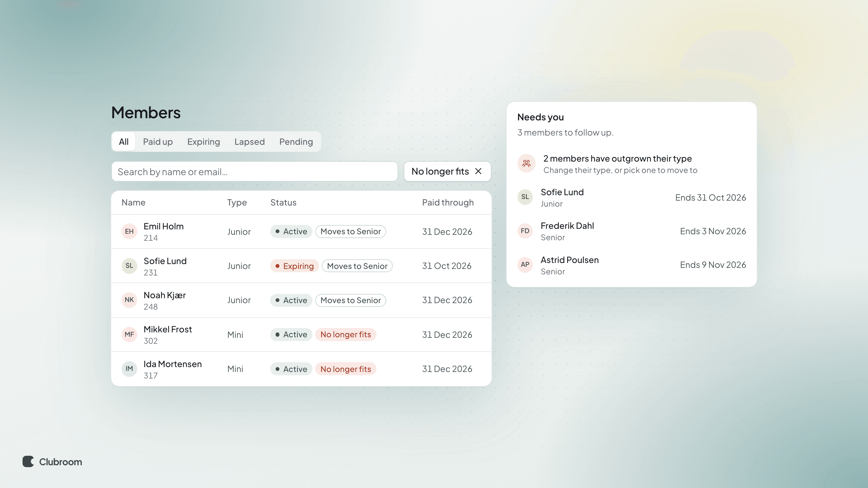868x488 pixels.
Task: Click Noah Kjær's Moves to Senior badge
Action: [x=350, y=300]
